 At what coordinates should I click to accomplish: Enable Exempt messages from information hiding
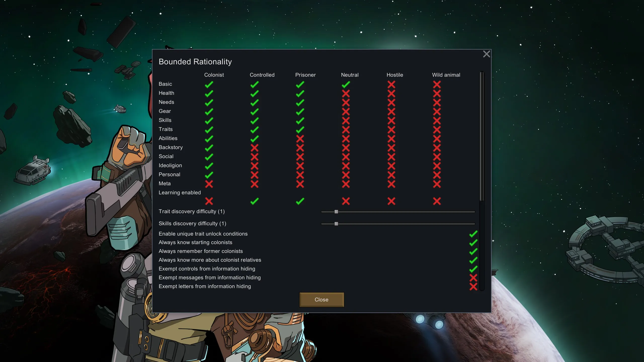473,278
